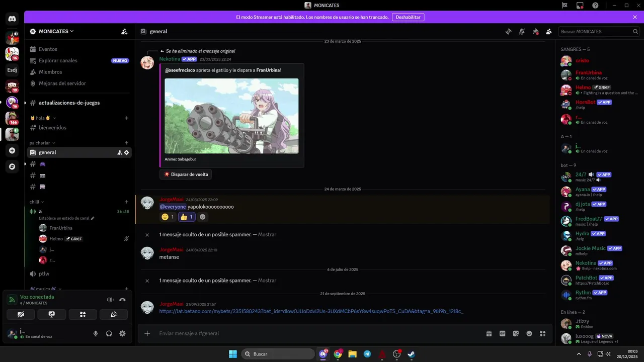Click the Threads icon in channel header
Image resolution: width=644 pixels, height=362 pixels.
[508, 31]
